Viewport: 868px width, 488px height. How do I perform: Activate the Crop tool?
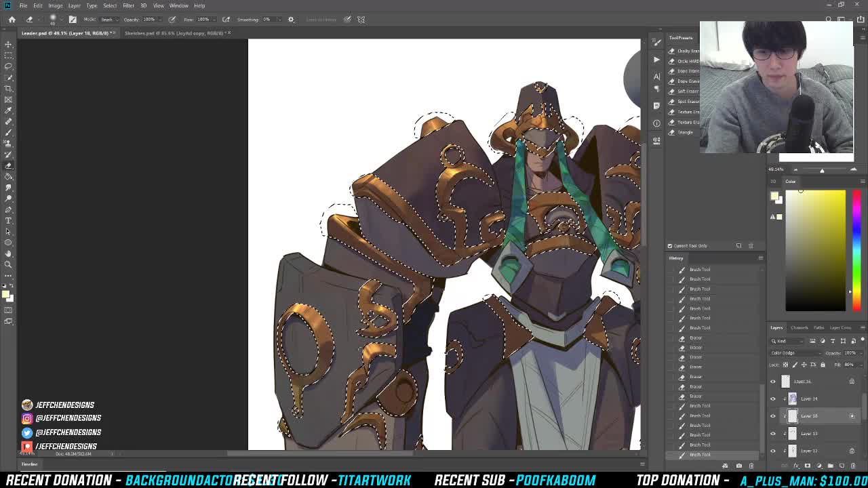[x=9, y=88]
